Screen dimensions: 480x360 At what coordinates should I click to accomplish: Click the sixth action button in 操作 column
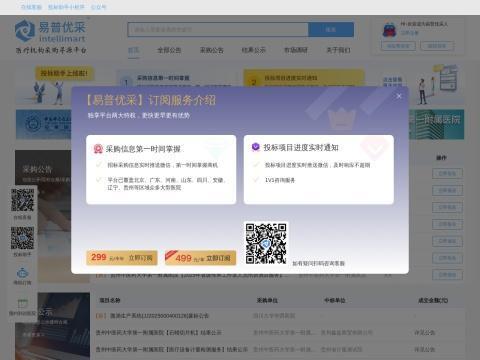pos(447,258)
